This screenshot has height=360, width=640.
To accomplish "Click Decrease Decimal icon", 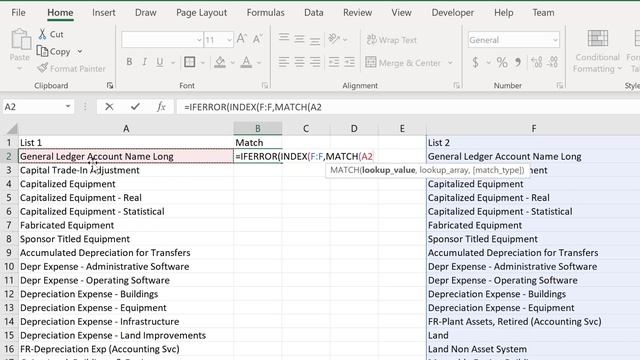I will pos(552,62).
